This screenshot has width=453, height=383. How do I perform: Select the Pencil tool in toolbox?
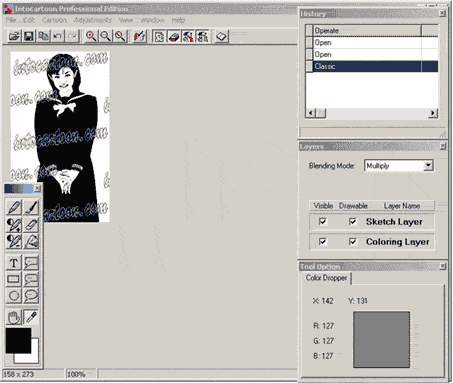[14, 208]
